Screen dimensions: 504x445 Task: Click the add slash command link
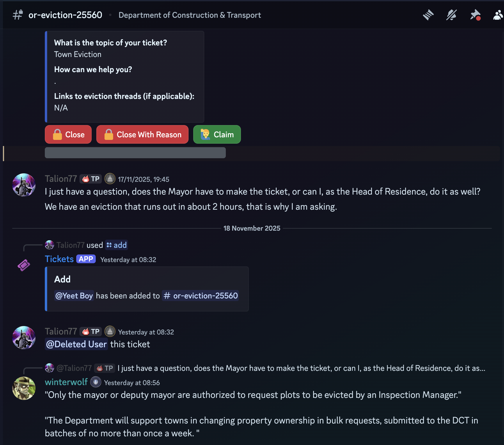coord(117,245)
